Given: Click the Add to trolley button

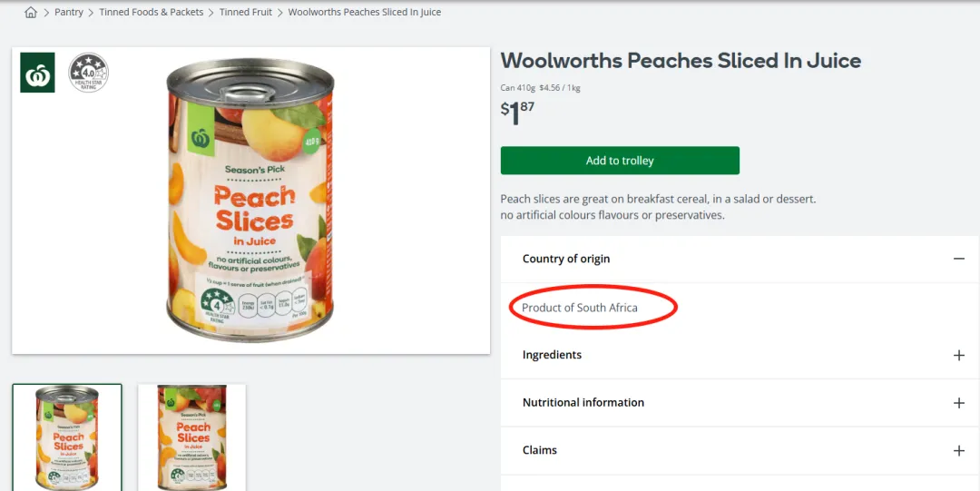Looking at the screenshot, I should click(620, 161).
